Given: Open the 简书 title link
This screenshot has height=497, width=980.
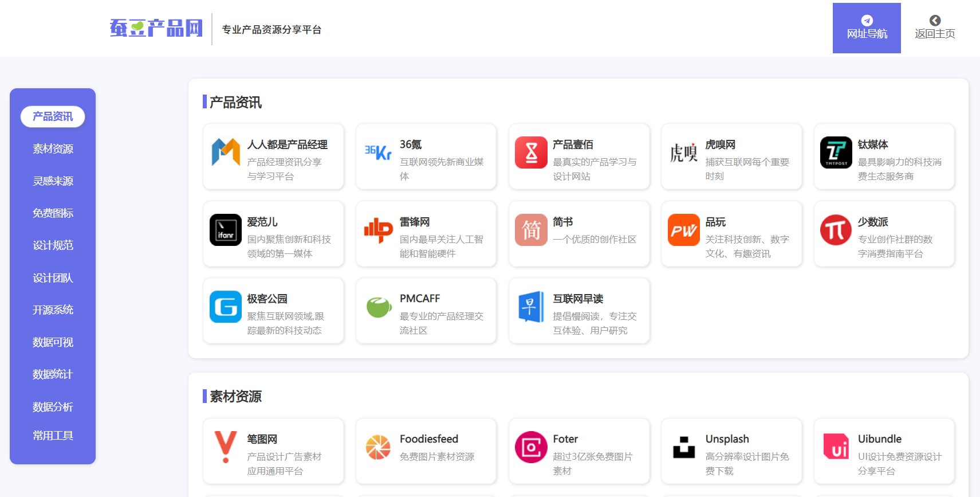Looking at the screenshot, I should 562,222.
